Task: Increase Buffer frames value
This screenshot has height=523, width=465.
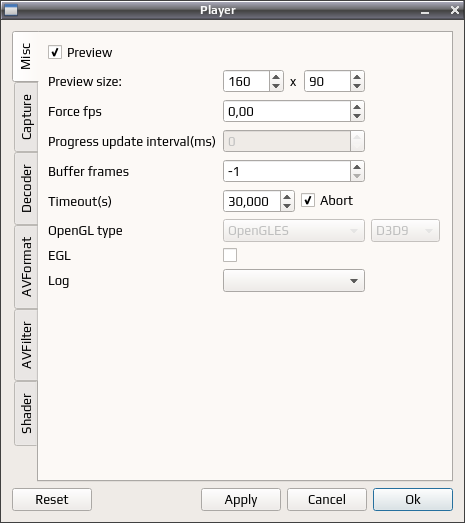Action: point(357,167)
